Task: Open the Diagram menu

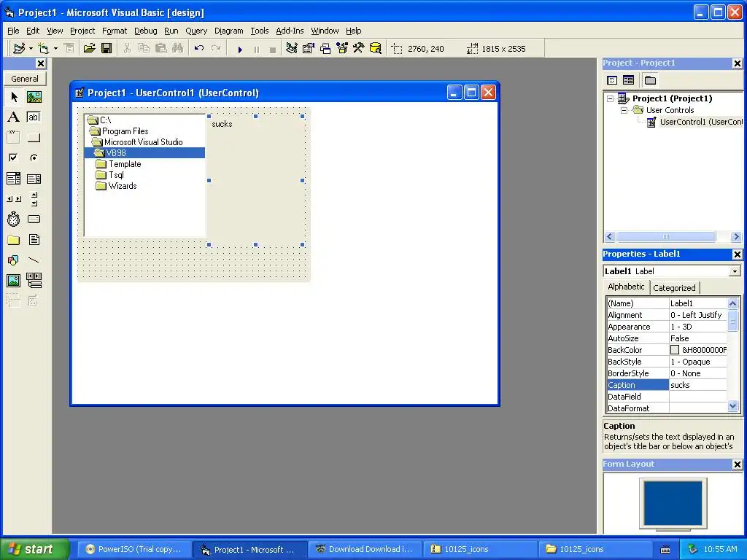Action: tap(228, 31)
